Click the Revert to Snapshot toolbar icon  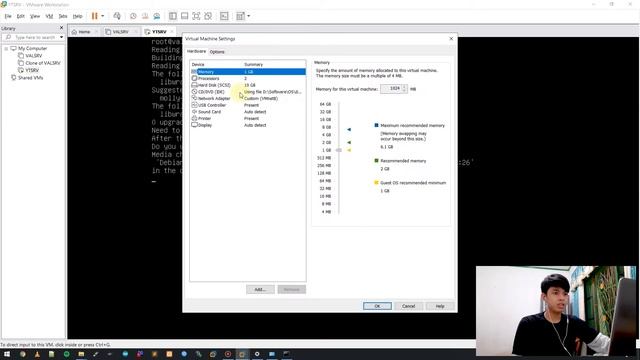(x=145, y=16)
